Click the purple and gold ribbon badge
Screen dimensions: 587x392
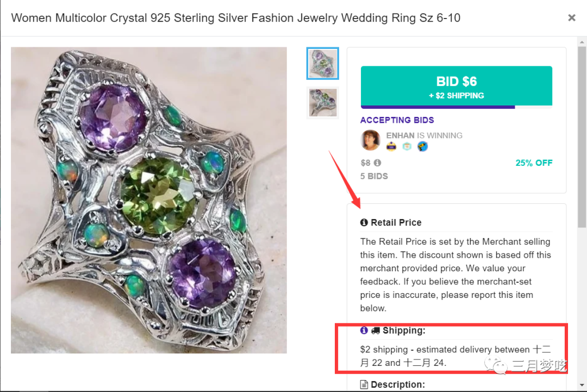click(x=391, y=146)
